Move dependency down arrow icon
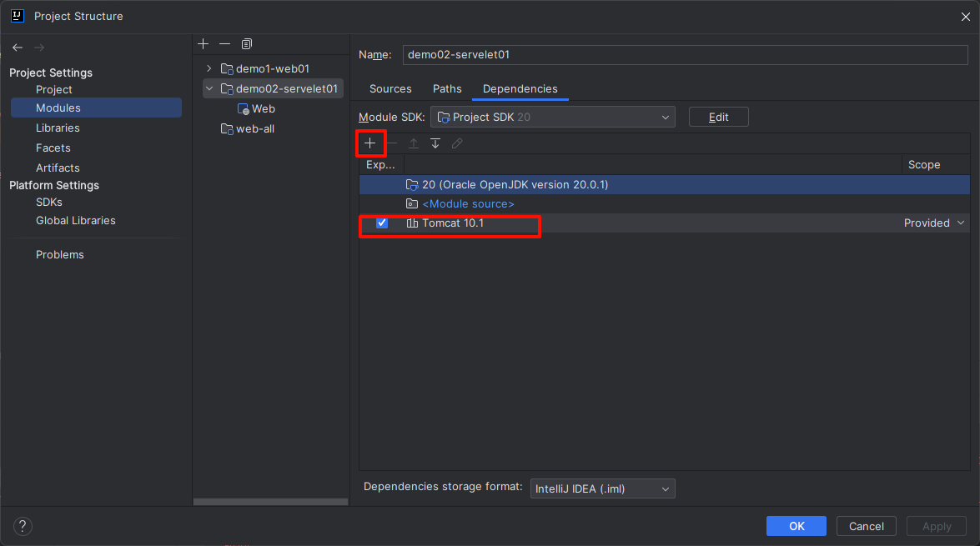This screenshot has width=980, height=546. click(x=435, y=143)
